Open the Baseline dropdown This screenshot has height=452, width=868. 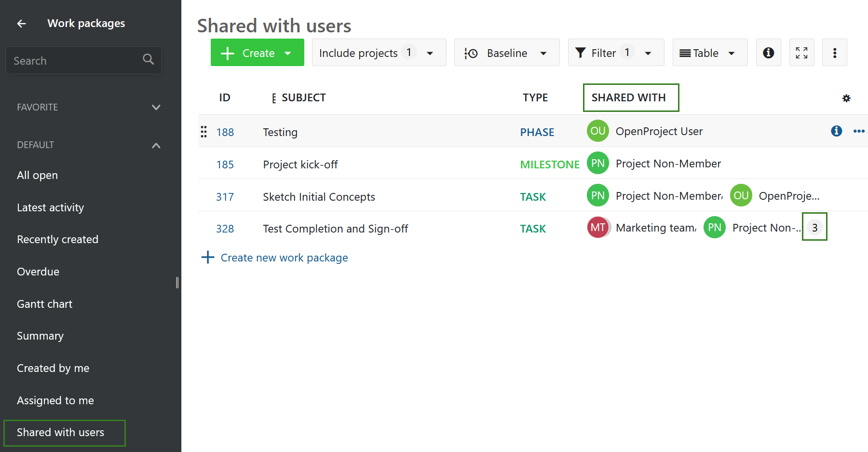506,53
